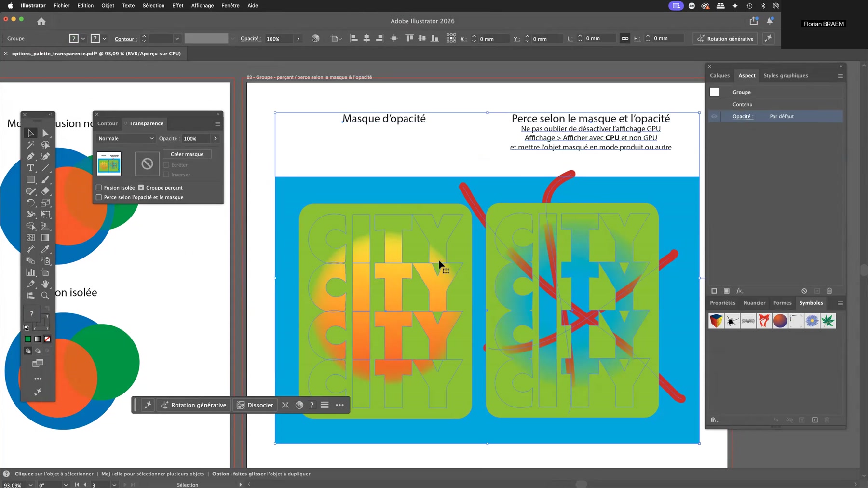Open the Symbol library menu icon
Viewport: 868px width, 488px height.
[714, 420]
